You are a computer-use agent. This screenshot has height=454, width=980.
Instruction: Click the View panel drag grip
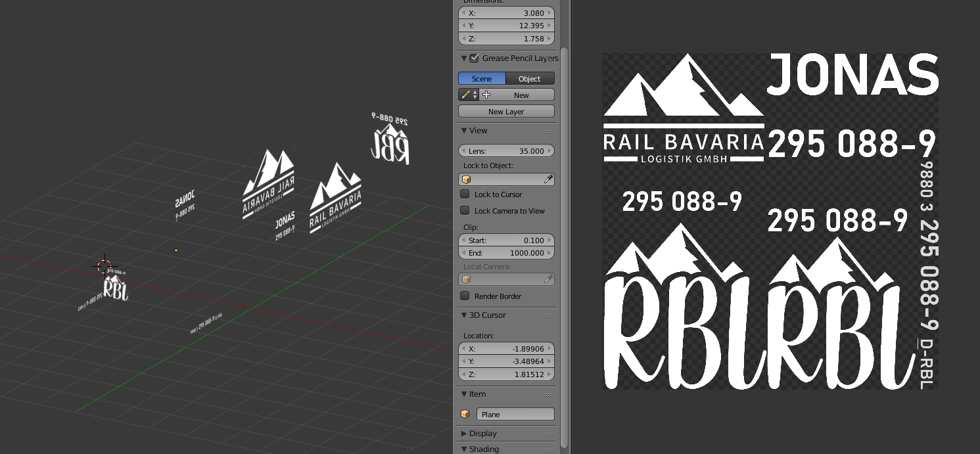550,131
